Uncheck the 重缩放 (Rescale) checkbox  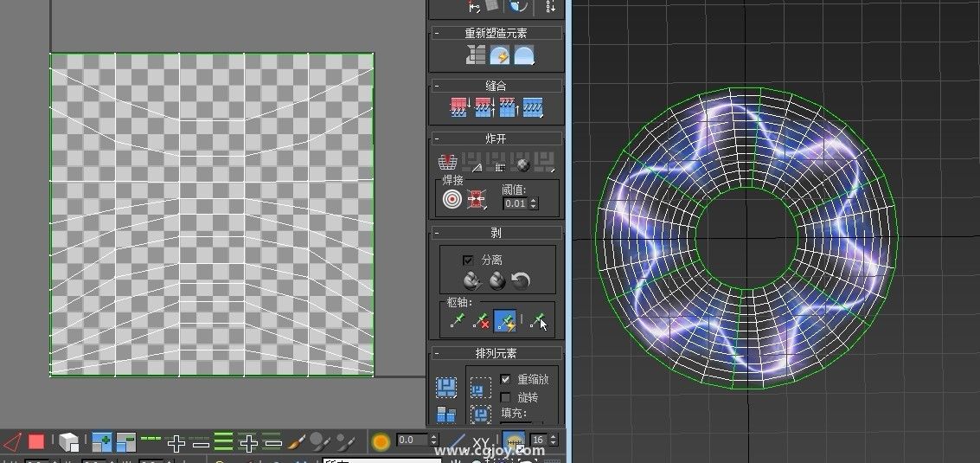pyautogui.click(x=506, y=379)
